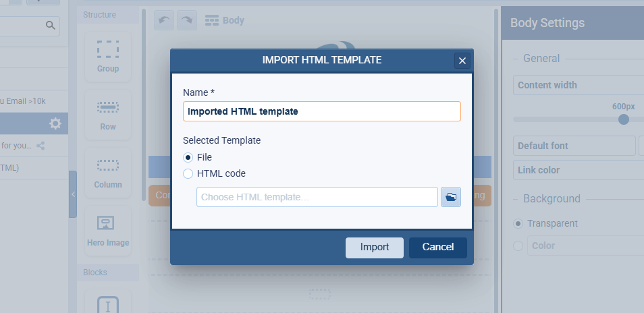This screenshot has width=644, height=313.
Task: Click the search magnifier icon
Action: tap(51, 26)
